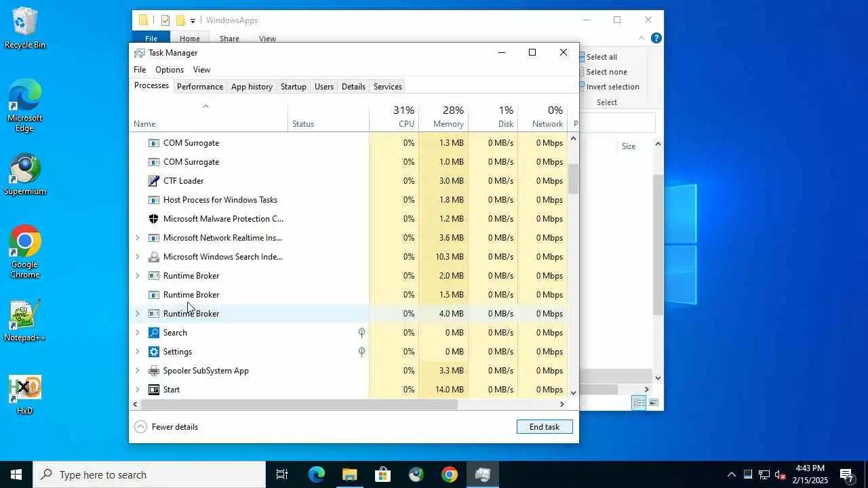The image size is (868, 488).
Task: Switch to the Users tab
Action: [324, 87]
